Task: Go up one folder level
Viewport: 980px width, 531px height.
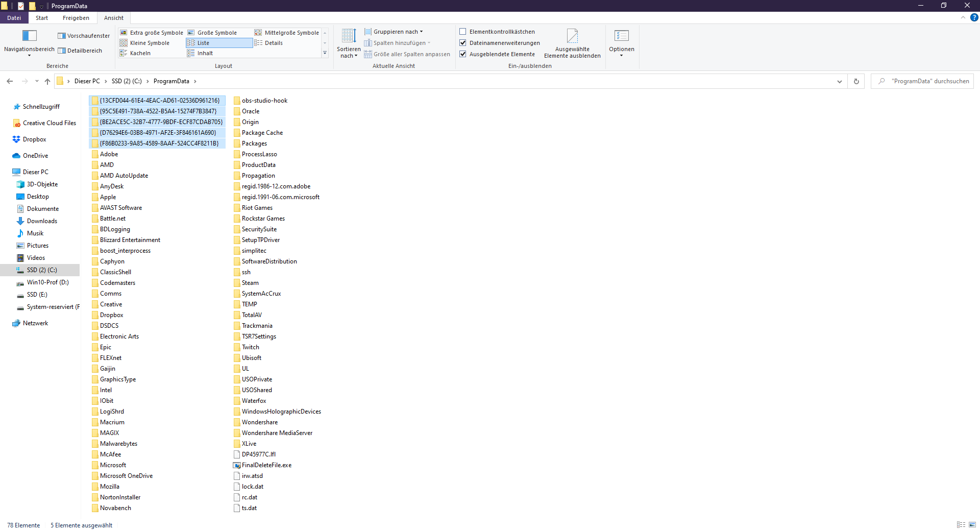Action: [47, 81]
